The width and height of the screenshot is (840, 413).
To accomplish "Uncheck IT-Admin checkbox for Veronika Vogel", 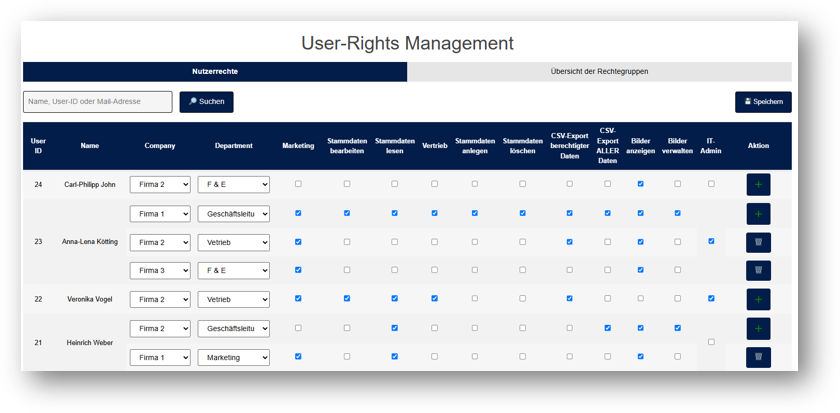I will point(711,298).
